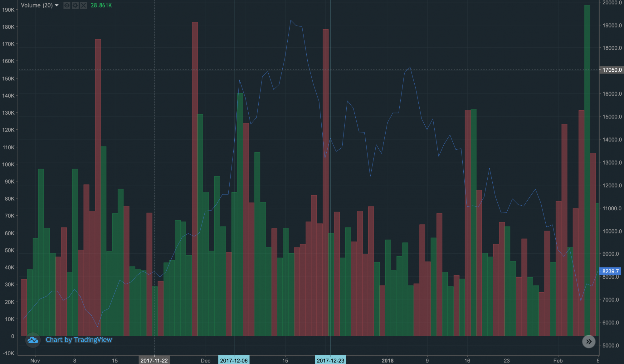Image resolution: width=624 pixels, height=364 pixels.
Task: Select the tallest green volume bar in February
Action: click(x=587, y=170)
